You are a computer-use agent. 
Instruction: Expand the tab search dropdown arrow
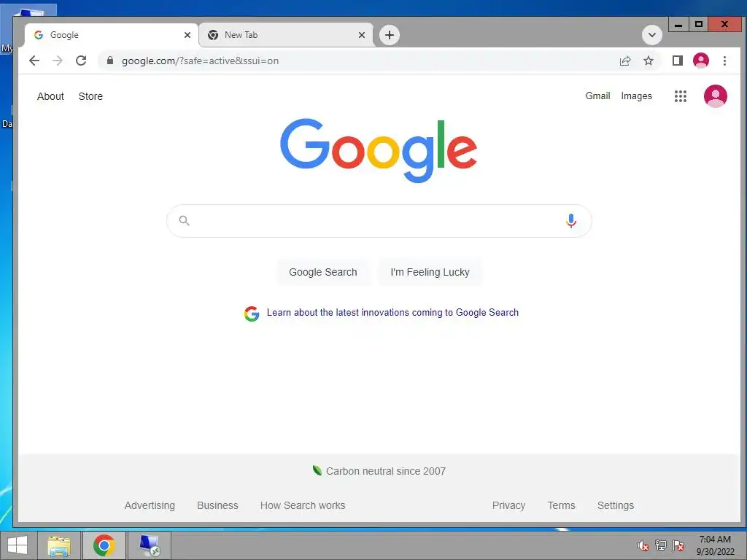[x=651, y=35]
